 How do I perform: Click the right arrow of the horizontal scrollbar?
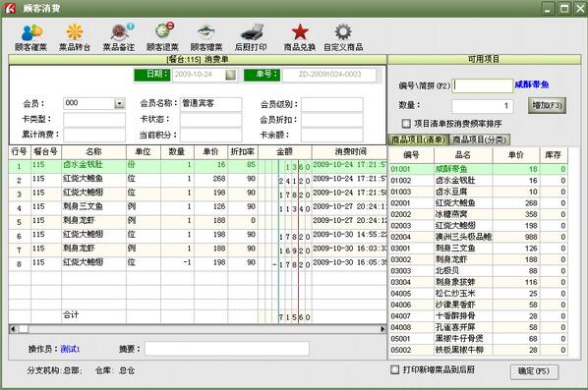point(382,329)
